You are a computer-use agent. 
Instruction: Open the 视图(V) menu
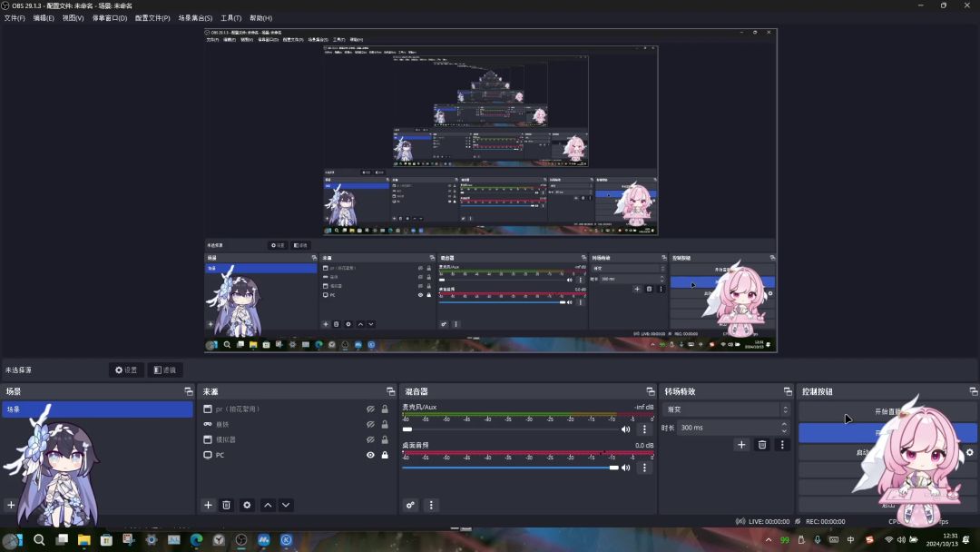click(x=73, y=18)
